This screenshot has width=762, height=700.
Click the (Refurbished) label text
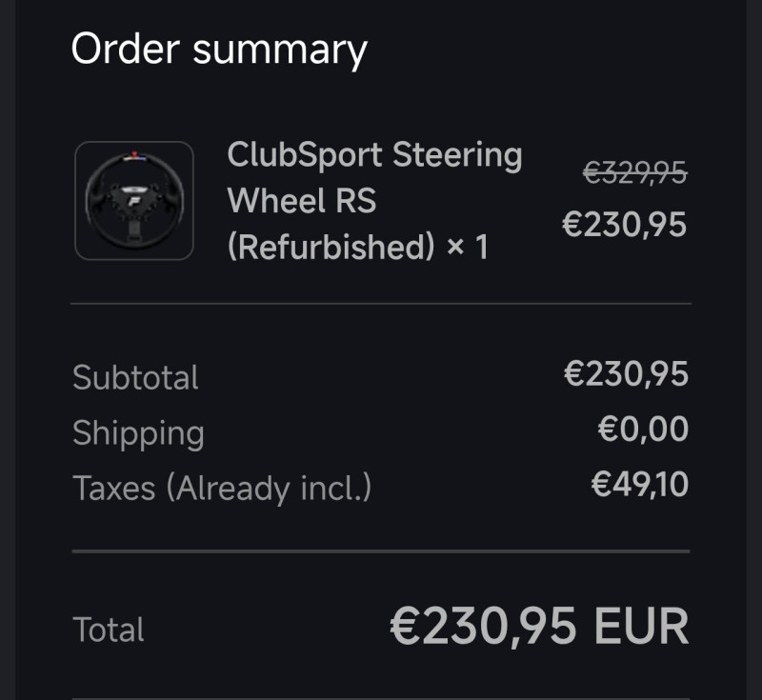331,248
